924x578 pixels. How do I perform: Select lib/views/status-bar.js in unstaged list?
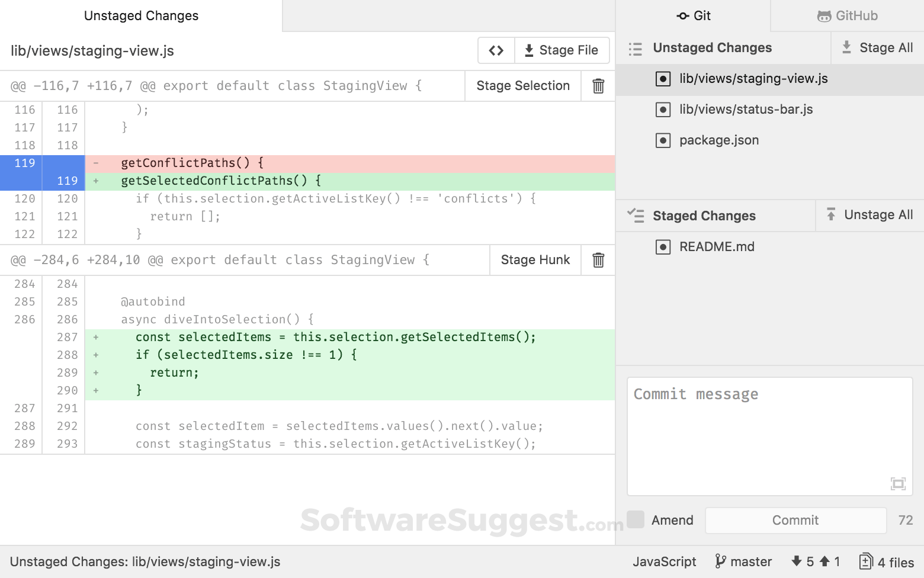tap(746, 110)
